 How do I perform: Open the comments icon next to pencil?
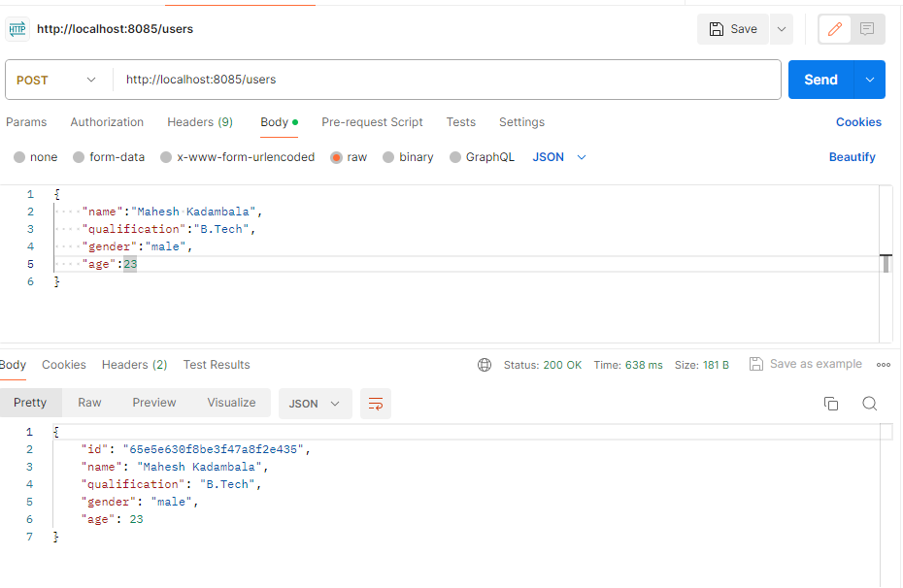tap(868, 29)
